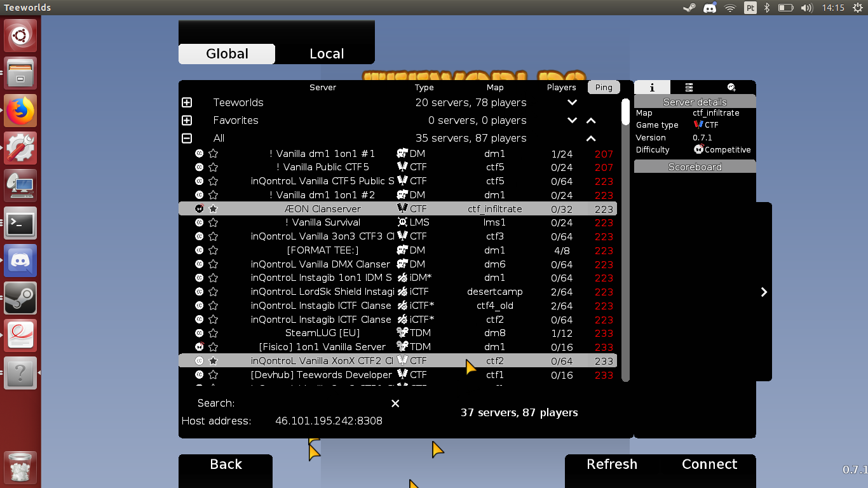This screenshot has width=868, height=488.
Task: Go Back to the main menu
Action: pyautogui.click(x=226, y=464)
